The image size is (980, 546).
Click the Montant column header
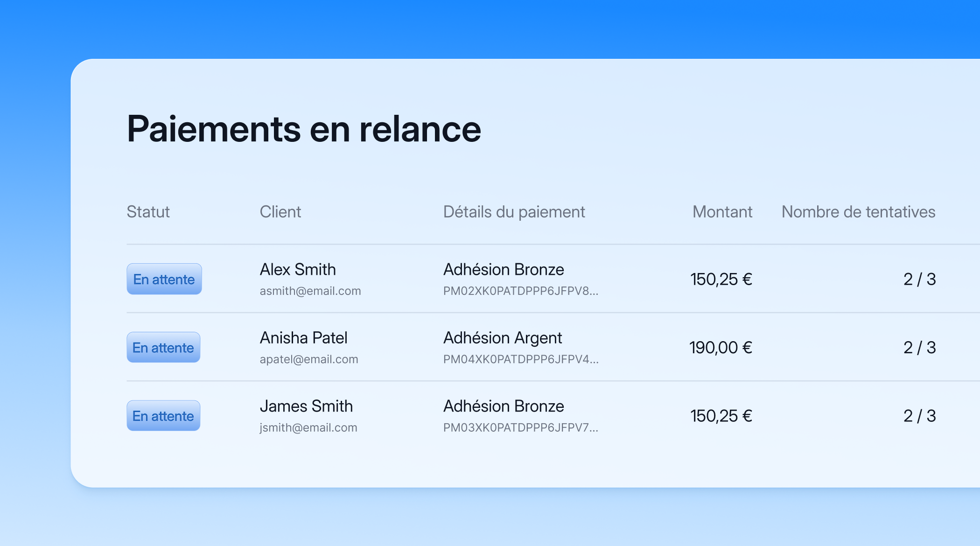722,212
